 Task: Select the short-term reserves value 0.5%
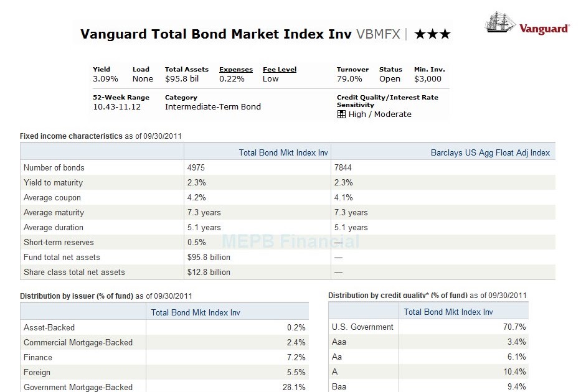196,243
